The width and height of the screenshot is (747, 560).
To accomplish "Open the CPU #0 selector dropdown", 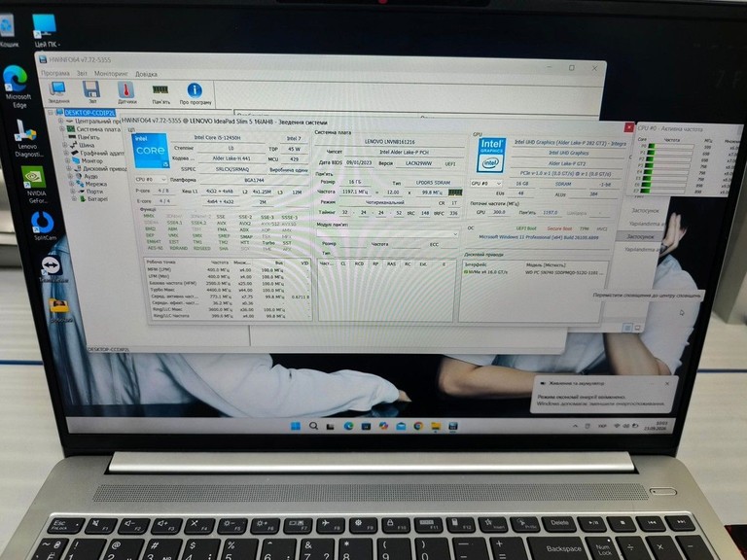I will point(151,180).
